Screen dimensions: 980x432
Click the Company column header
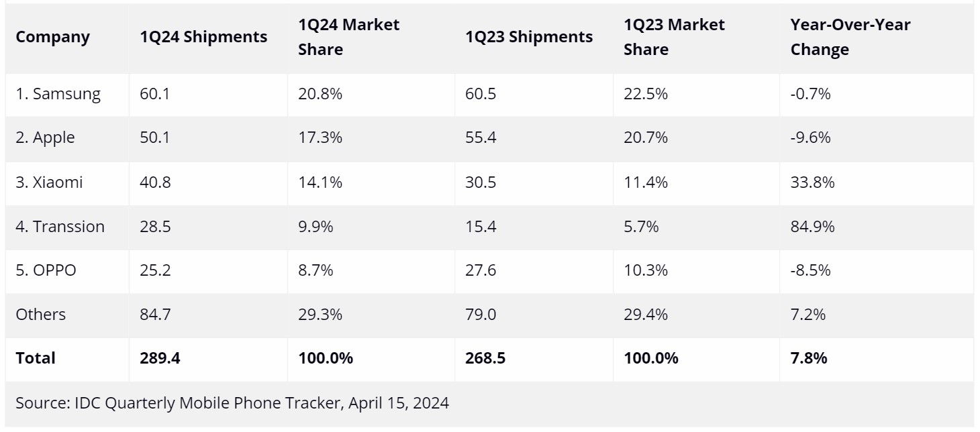[x=52, y=37]
